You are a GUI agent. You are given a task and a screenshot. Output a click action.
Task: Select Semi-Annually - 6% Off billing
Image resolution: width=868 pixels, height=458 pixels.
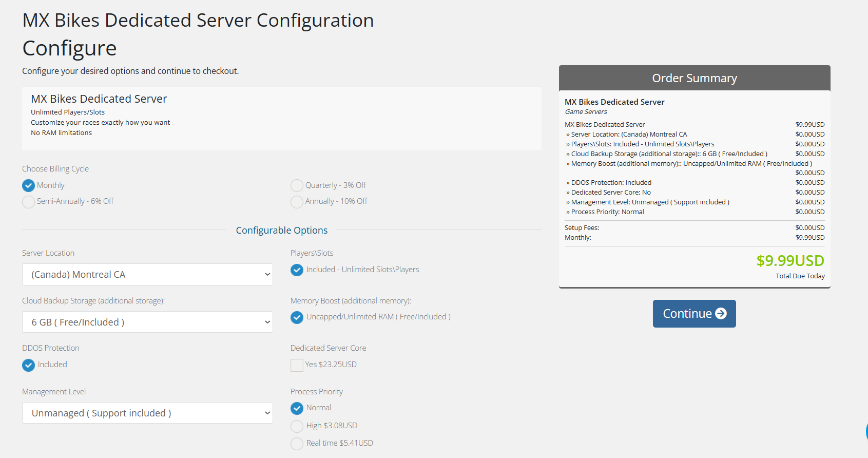pyautogui.click(x=29, y=202)
